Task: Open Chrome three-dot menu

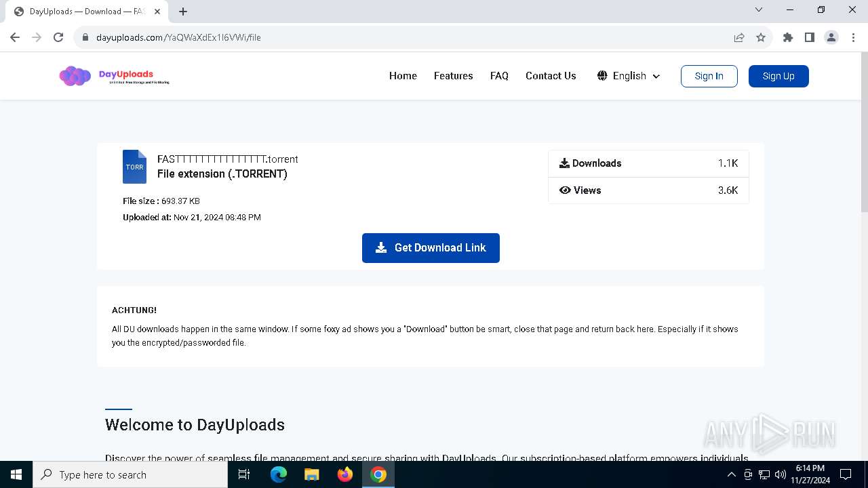Action: point(852,37)
